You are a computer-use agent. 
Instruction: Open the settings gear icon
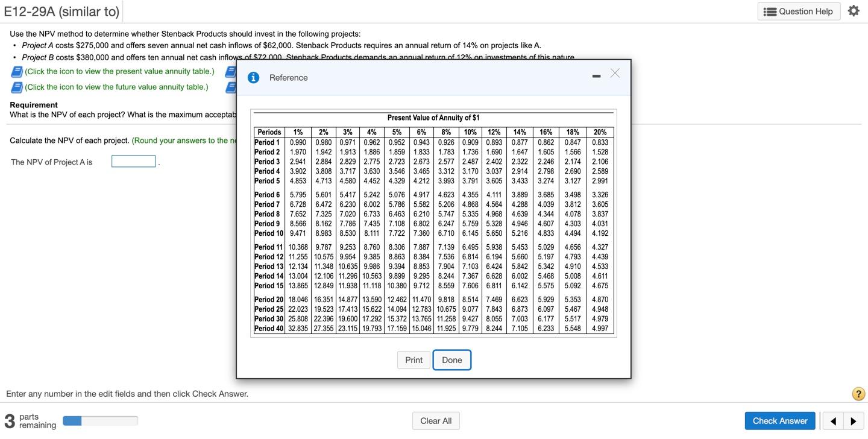854,11
